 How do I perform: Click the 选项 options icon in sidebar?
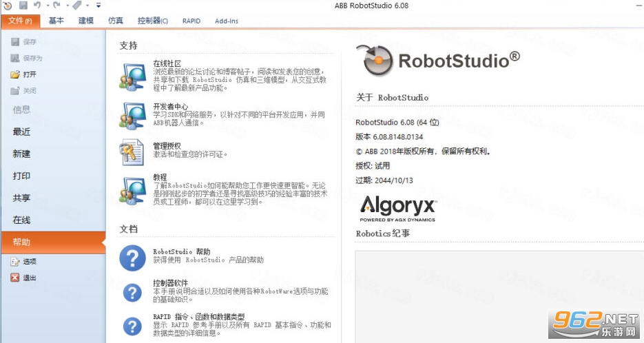[15, 261]
